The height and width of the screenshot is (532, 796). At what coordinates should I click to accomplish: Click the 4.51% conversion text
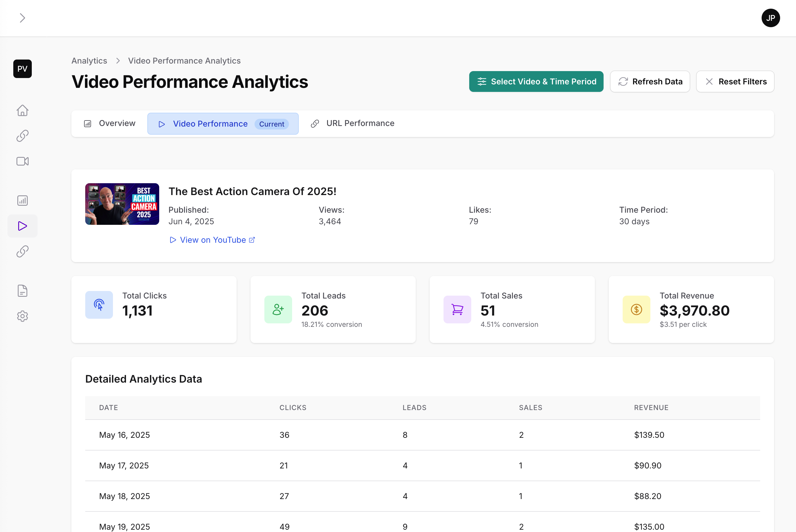coord(509,325)
